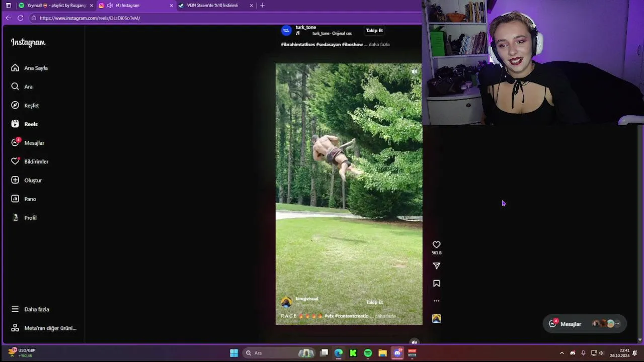Open File Explorer from the taskbar

click(x=382, y=353)
